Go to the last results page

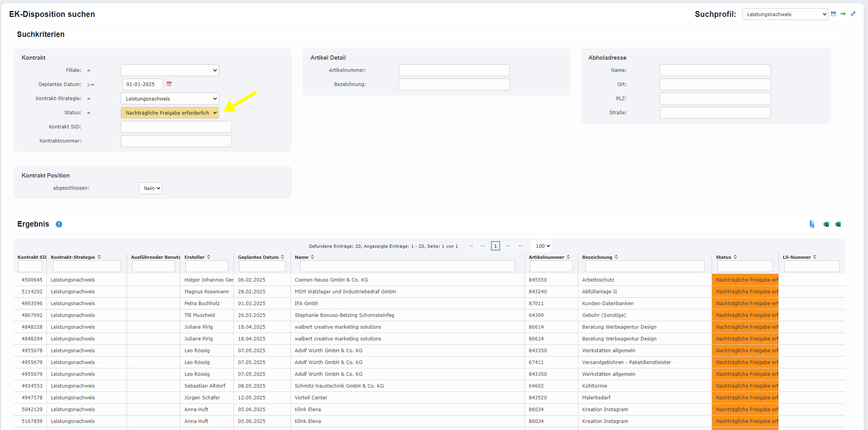click(x=520, y=246)
